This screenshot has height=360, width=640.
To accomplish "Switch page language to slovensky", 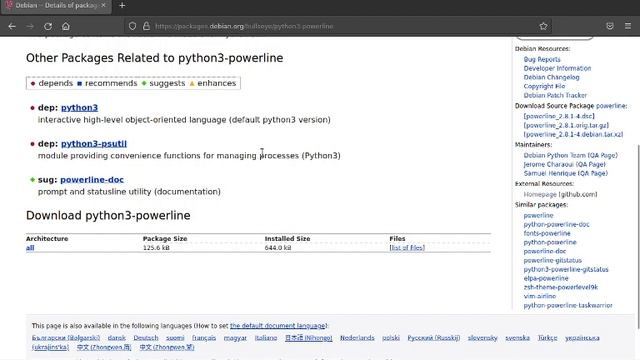I will (x=482, y=338).
